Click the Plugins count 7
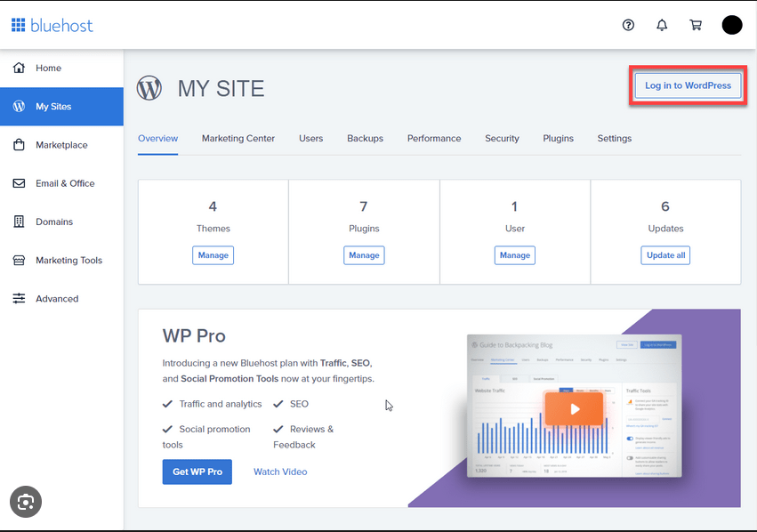This screenshot has width=757, height=532. (364, 206)
